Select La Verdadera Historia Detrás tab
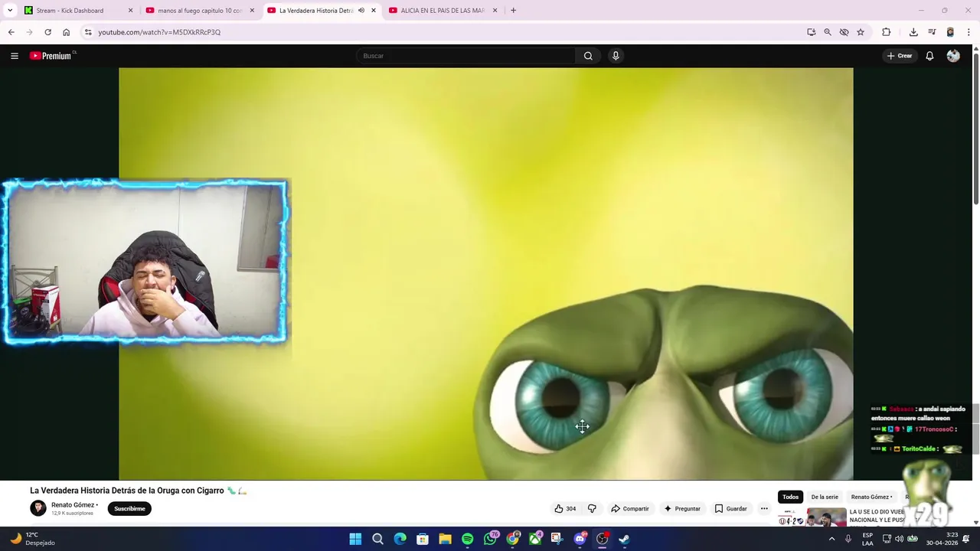 (315, 11)
